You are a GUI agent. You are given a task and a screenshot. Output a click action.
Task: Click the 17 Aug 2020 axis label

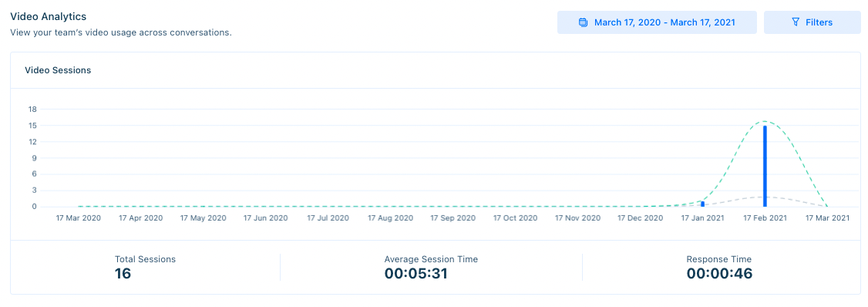(x=390, y=218)
